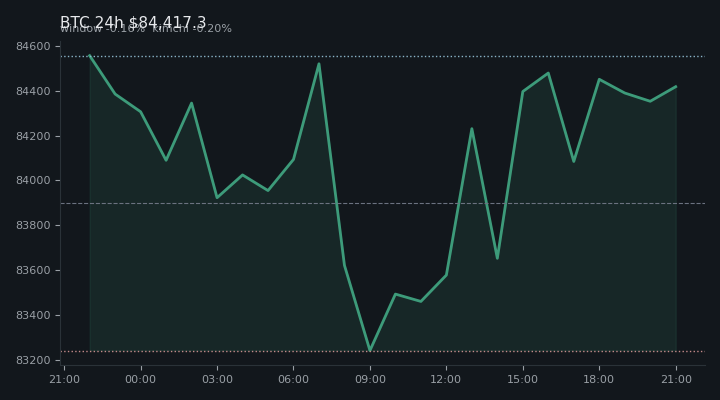The width and height of the screenshot is (720, 400).
Task: Click the 24h low point at 09:00
Action: click(370, 350)
